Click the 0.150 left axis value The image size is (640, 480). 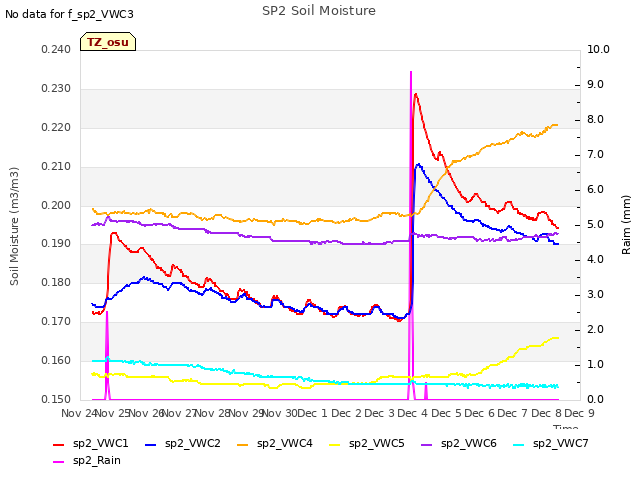click(x=56, y=400)
